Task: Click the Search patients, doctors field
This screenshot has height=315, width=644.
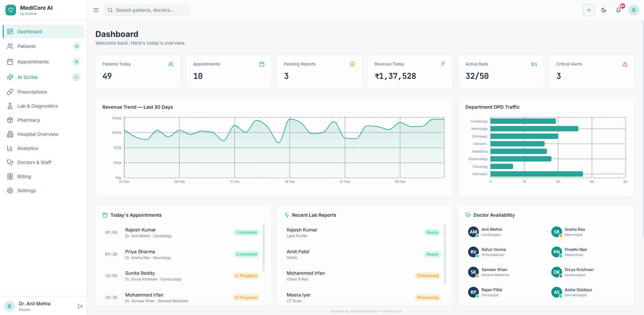Action: pos(146,10)
